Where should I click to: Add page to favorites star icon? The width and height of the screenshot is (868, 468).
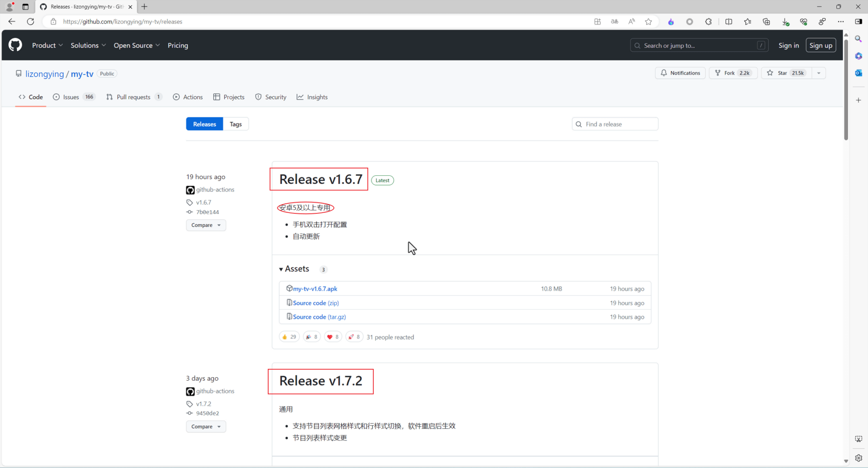click(x=648, y=22)
